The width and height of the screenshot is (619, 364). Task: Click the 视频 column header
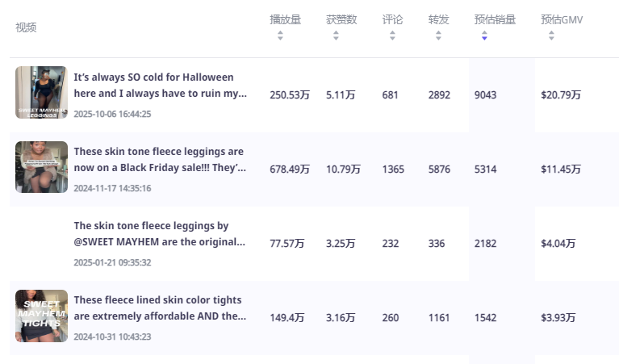pyautogui.click(x=26, y=27)
